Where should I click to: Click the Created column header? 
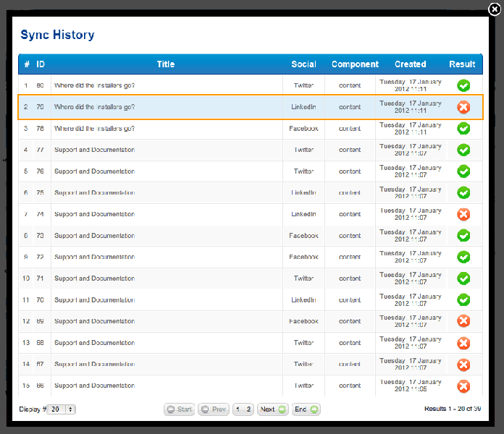[x=410, y=64]
